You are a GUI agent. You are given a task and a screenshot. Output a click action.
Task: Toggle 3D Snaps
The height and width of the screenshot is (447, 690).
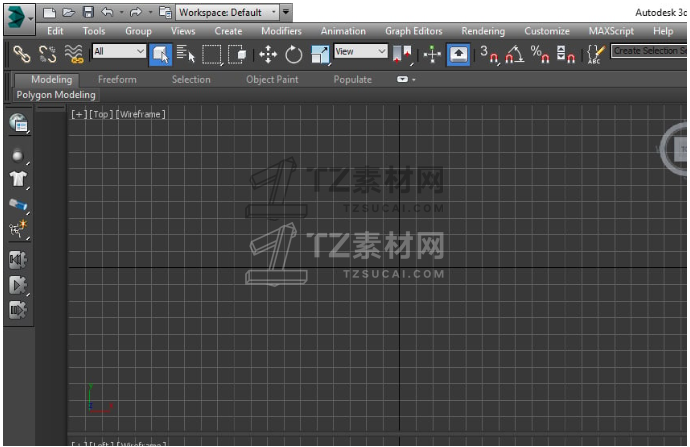pyautogui.click(x=490, y=55)
